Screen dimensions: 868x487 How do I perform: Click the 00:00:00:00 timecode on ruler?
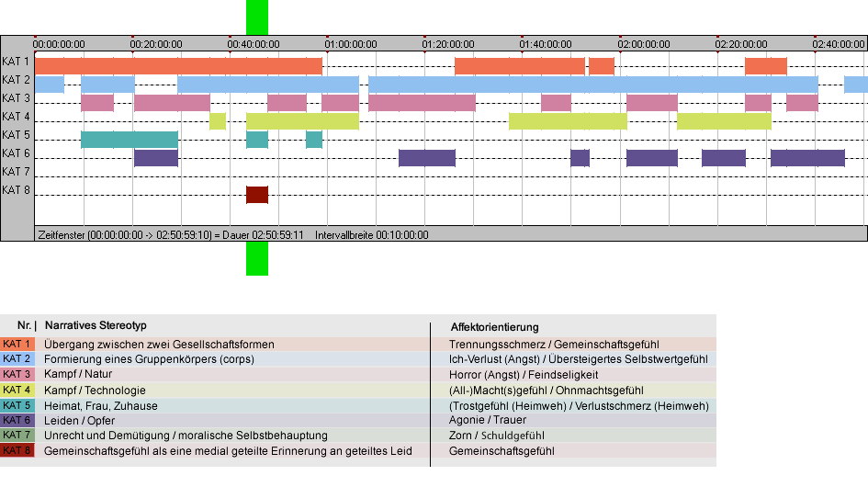59,44
